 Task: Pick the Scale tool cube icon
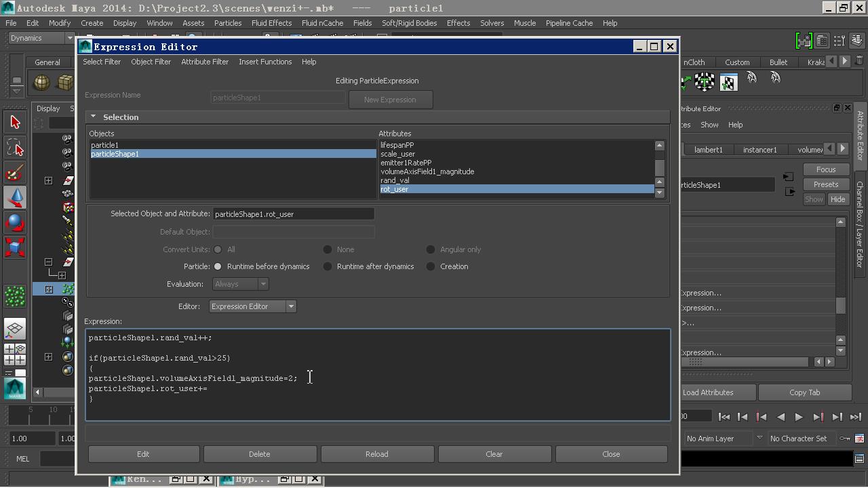point(15,247)
